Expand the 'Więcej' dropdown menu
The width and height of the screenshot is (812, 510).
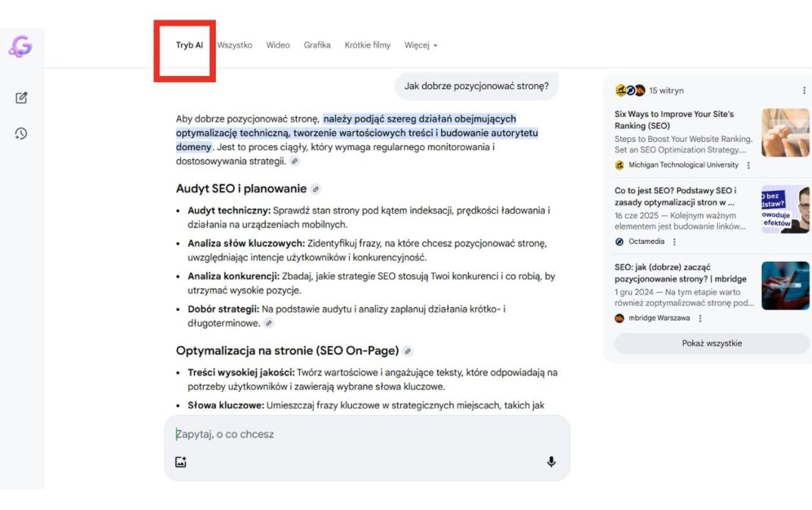pos(421,45)
